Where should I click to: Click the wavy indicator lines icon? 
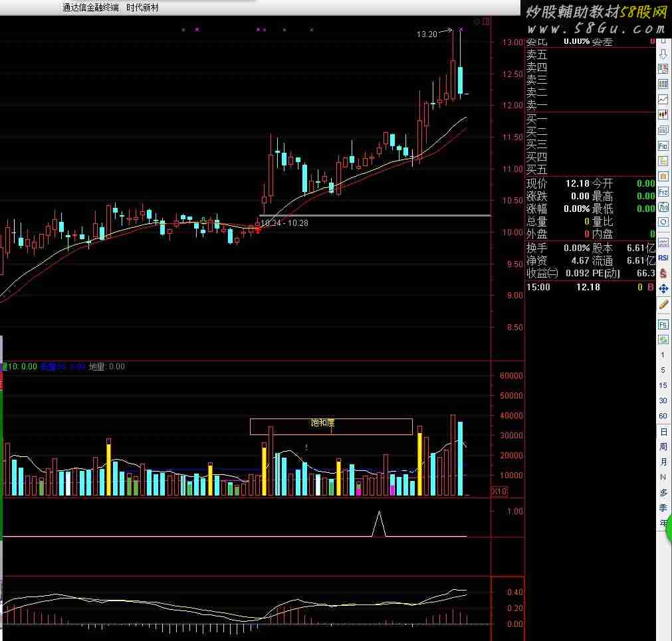pos(663,243)
